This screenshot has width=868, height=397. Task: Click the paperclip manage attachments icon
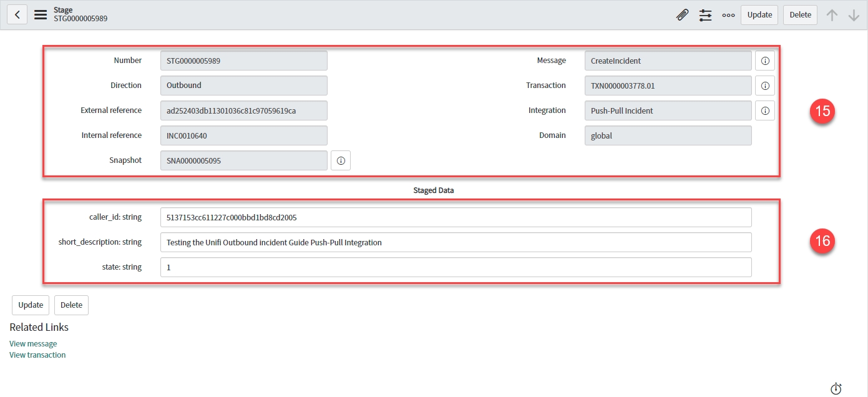click(682, 15)
